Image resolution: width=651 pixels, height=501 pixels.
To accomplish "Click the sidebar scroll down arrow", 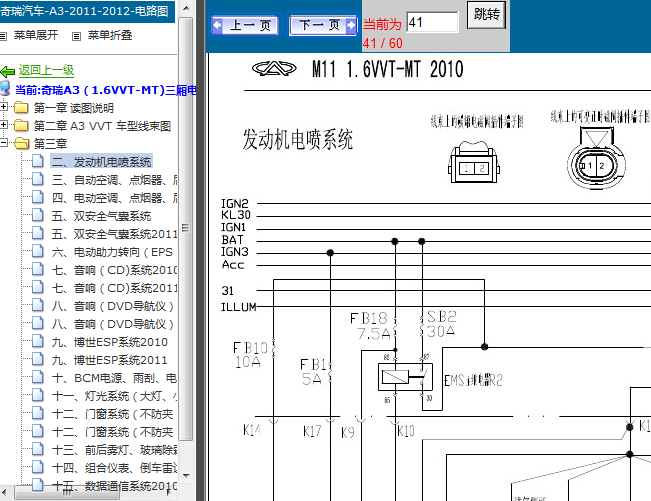I will [186, 476].
